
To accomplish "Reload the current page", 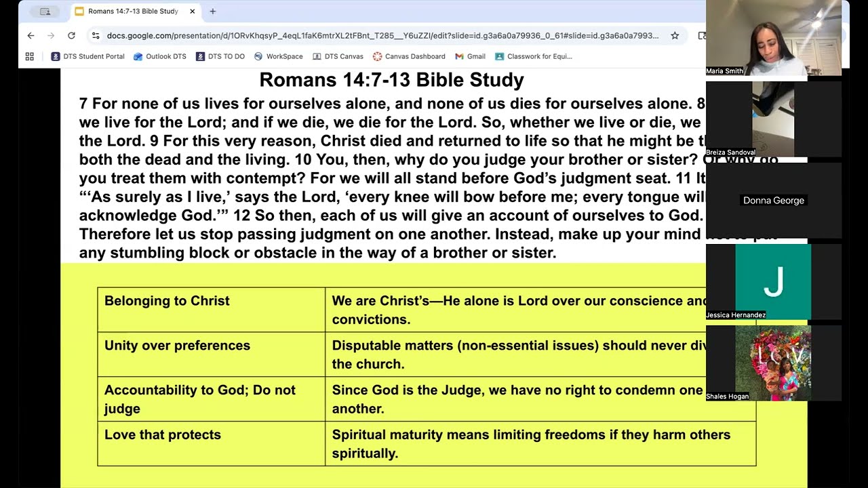I will tap(71, 35).
